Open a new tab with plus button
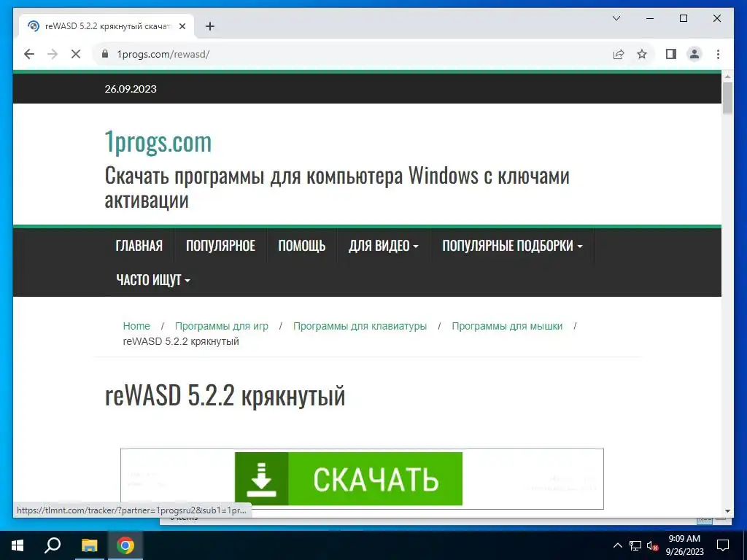This screenshot has width=747, height=560. [x=209, y=26]
